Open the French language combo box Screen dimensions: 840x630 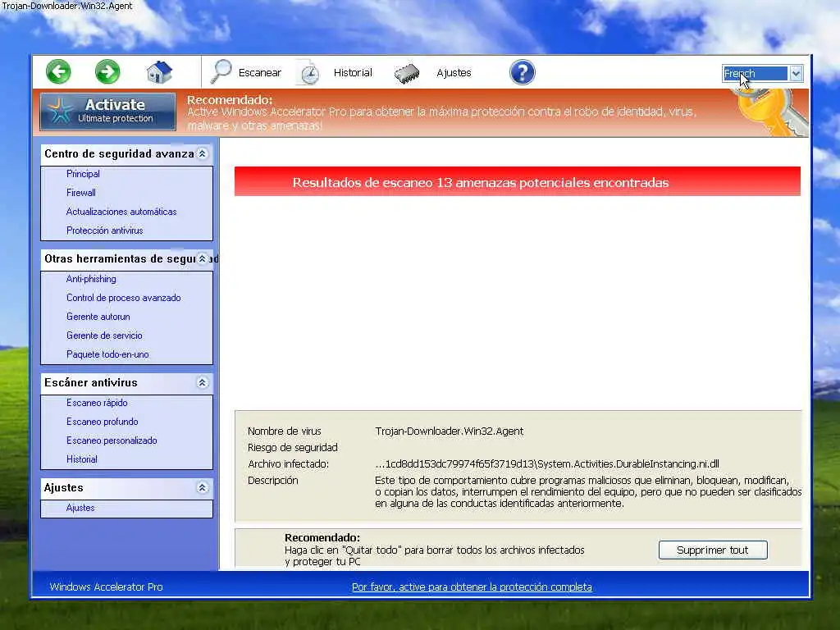coord(762,73)
